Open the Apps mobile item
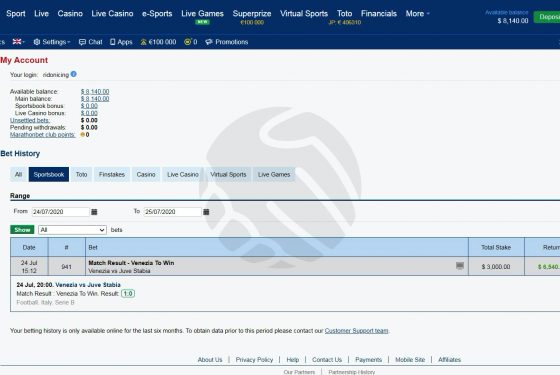Image resolution: width=560 pixels, height=375 pixels. 121,42
